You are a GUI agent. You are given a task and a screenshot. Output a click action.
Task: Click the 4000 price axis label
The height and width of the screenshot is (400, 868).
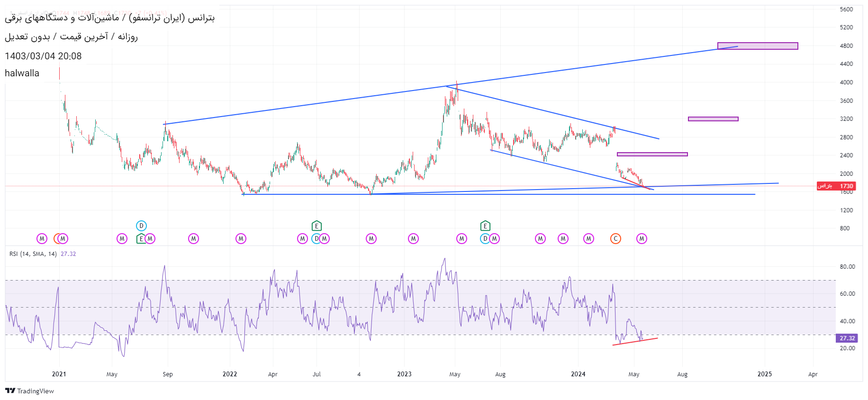(846, 82)
